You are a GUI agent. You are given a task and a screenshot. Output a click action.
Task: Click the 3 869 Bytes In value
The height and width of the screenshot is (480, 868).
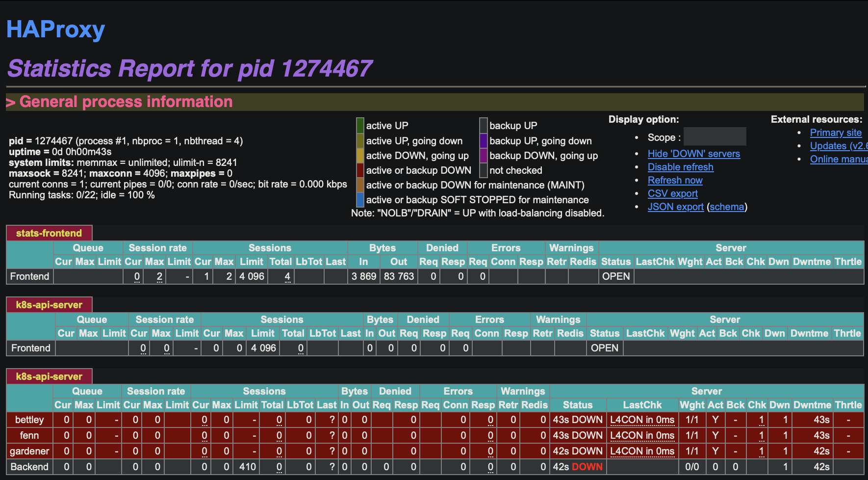(364, 276)
